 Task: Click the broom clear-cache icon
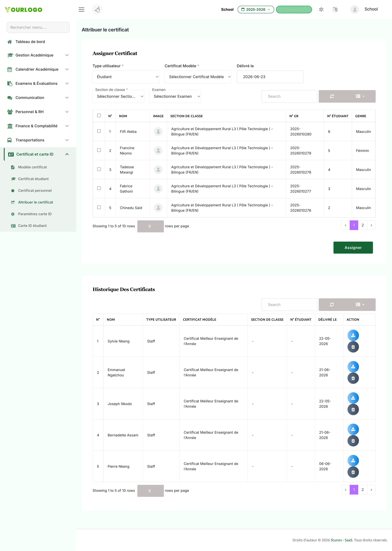point(97,9)
